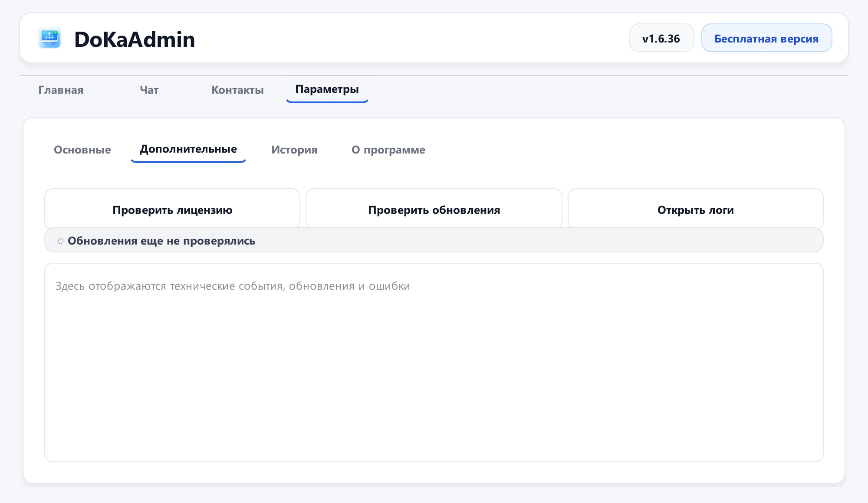Open the О программе subtab
This screenshot has height=503, width=868.
click(388, 150)
